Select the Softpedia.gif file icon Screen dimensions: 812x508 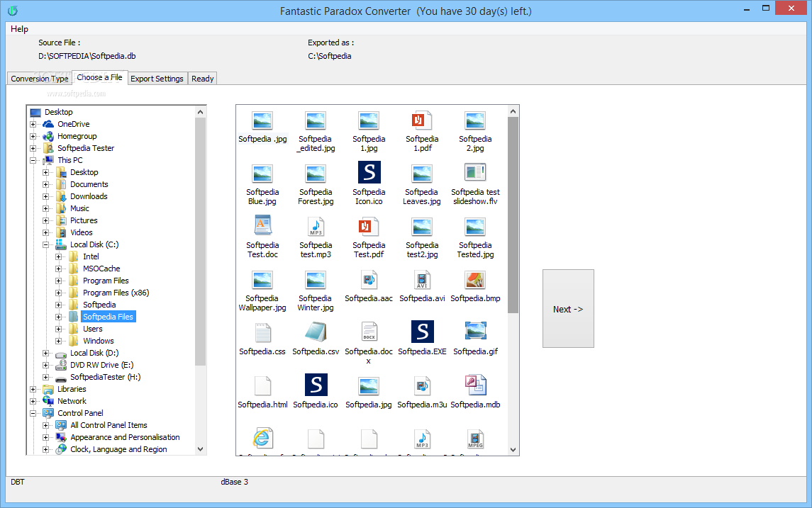coord(475,331)
